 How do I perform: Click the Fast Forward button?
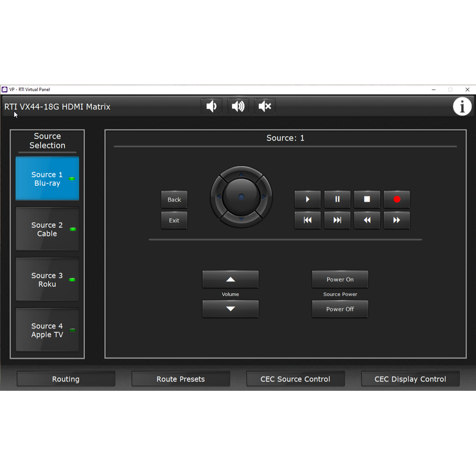pyautogui.click(x=397, y=220)
